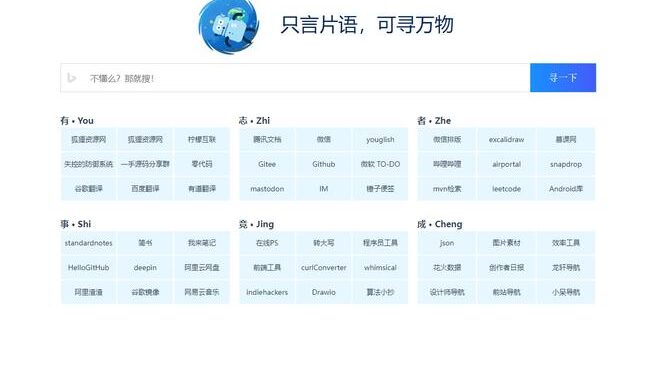Screen dimensions: 661x380
Task: Open the snapdrop link
Action: click(566, 164)
